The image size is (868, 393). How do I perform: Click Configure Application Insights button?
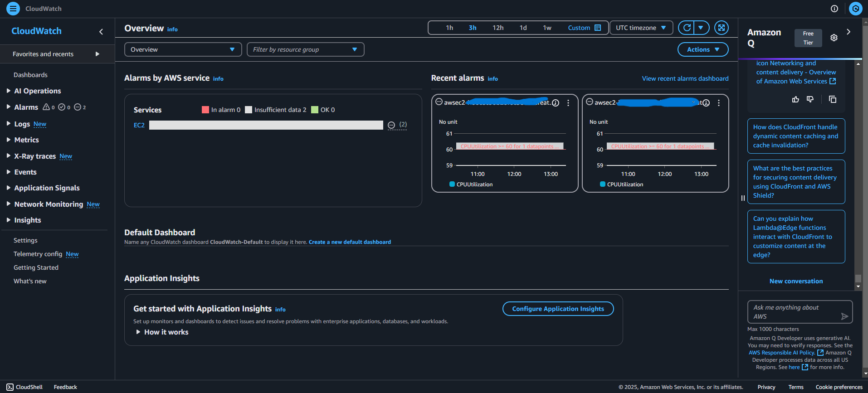point(558,309)
